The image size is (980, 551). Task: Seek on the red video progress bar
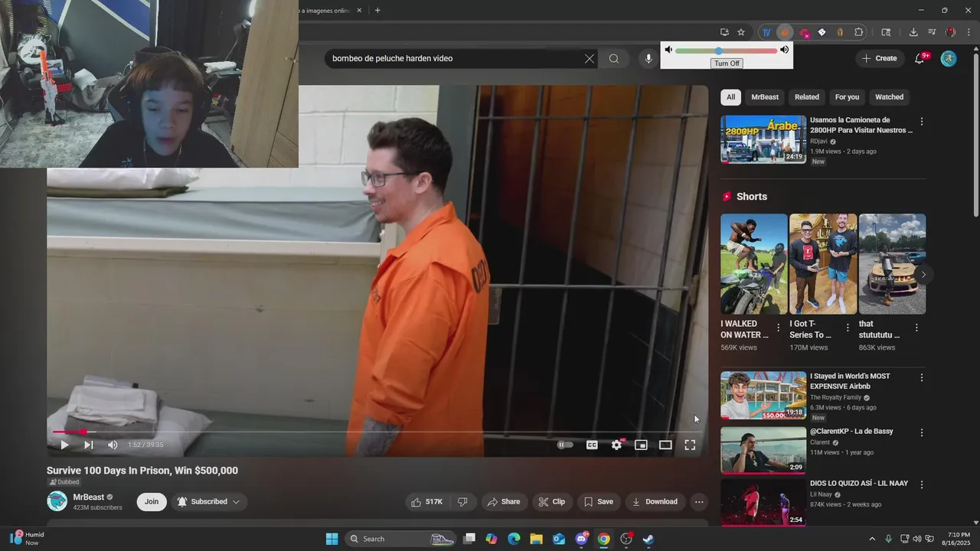[x=377, y=432]
